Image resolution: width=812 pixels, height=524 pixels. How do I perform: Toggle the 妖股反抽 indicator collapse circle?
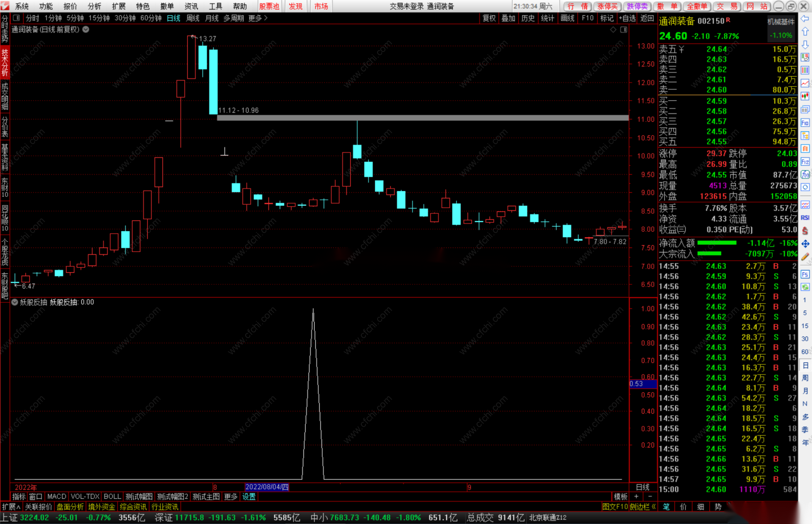(15, 302)
